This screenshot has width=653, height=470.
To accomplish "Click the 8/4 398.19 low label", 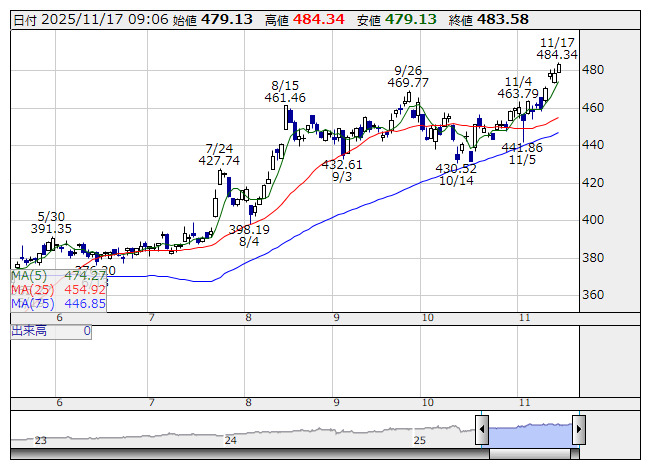I will click(249, 235).
